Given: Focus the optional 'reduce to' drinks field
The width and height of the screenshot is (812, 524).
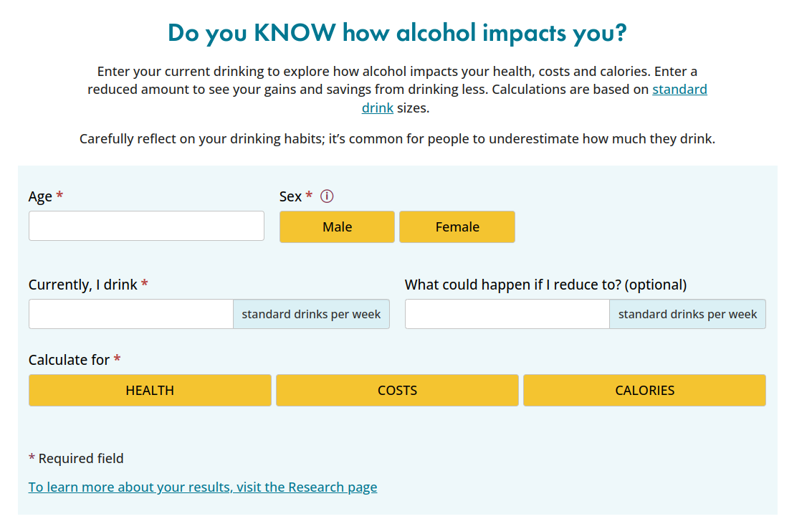Looking at the screenshot, I should tap(507, 314).
